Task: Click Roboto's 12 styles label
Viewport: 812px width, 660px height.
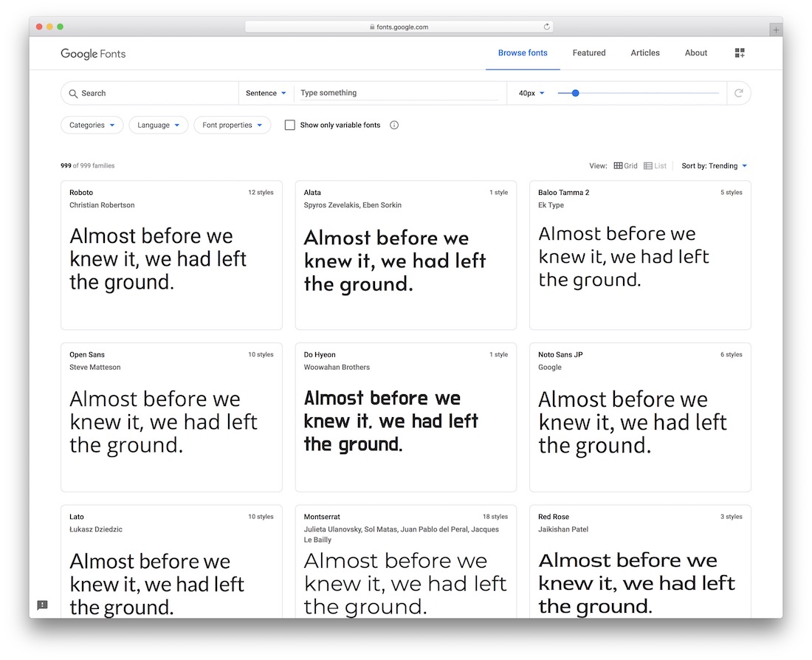Action: 261,192
